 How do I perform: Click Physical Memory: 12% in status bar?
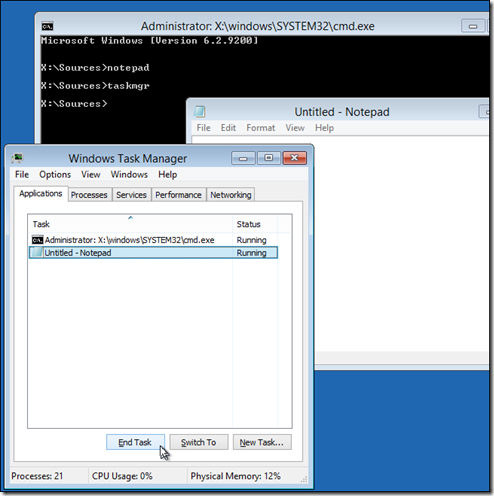(x=235, y=476)
